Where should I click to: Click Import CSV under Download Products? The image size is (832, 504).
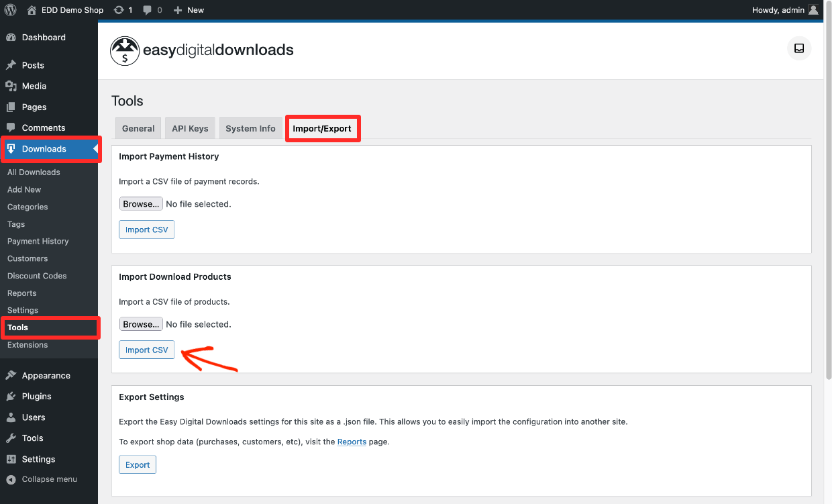[147, 350]
